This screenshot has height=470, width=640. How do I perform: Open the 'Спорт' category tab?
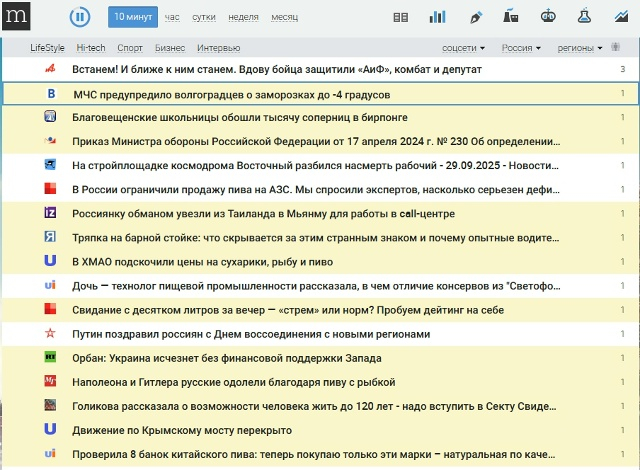pos(130,47)
